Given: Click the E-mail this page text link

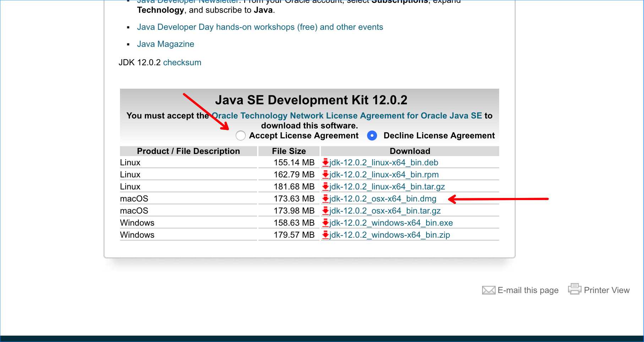Looking at the screenshot, I should coord(528,290).
